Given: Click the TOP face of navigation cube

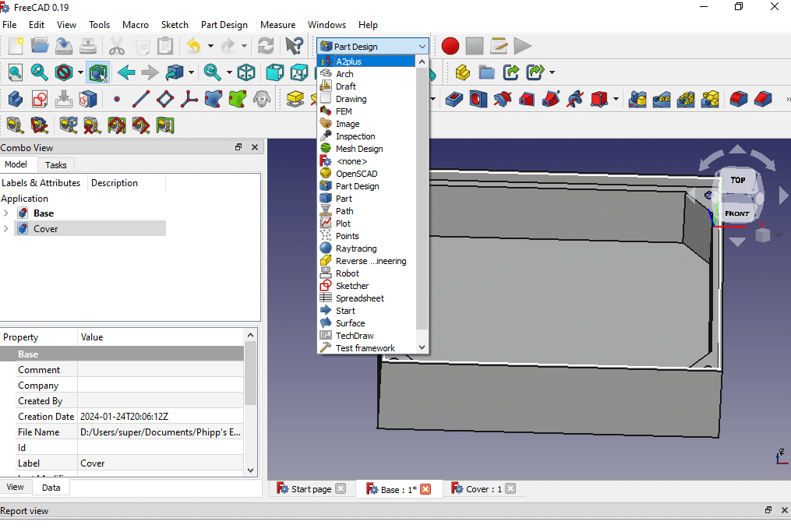Looking at the screenshot, I should pos(738,180).
